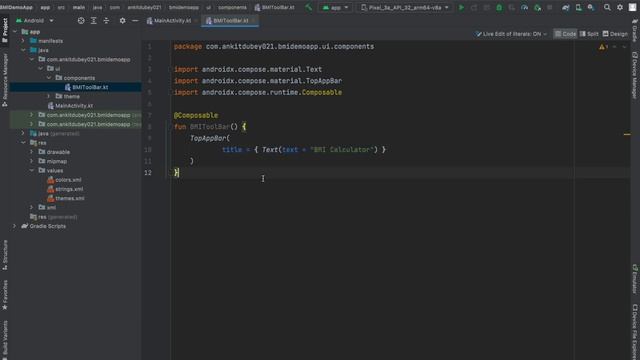This screenshot has width=640, height=360.
Task: Switch to the MainActivity.kt editor tab
Action: pos(171,20)
